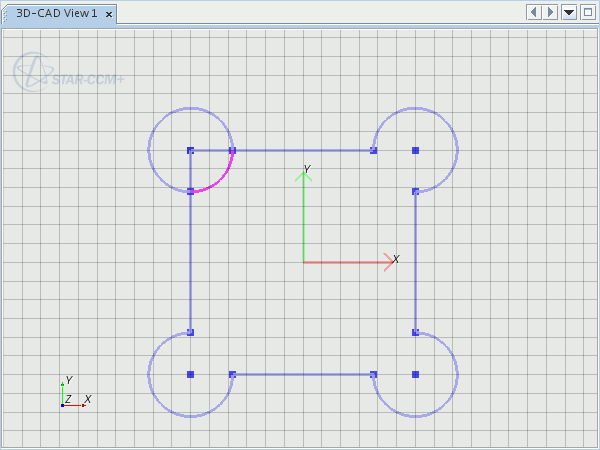Maximize the 3D-CAD view window
The height and width of the screenshot is (450, 600).
point(587,12)
